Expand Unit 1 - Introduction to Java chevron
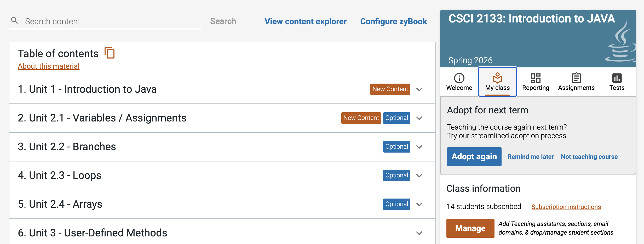 pyautogui.click(x=419, y=89)
